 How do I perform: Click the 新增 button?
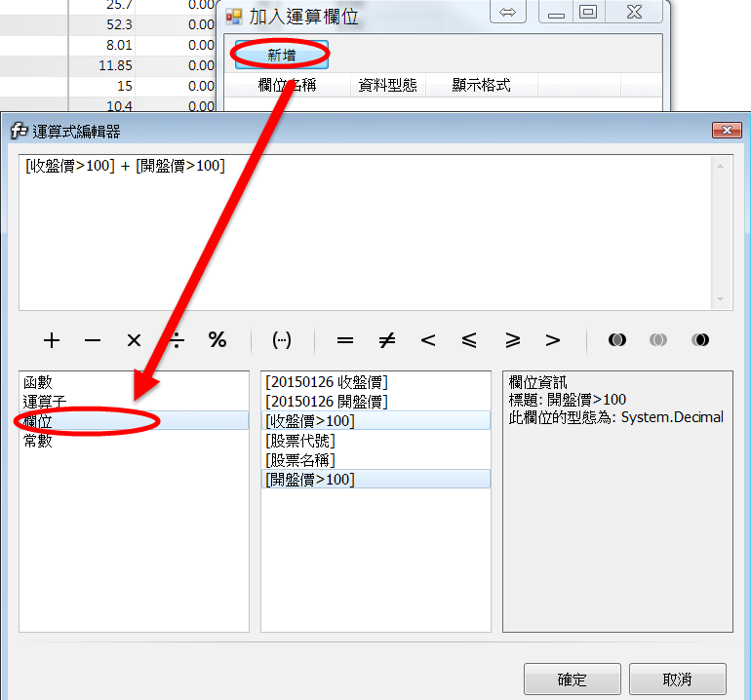(282, 55)
